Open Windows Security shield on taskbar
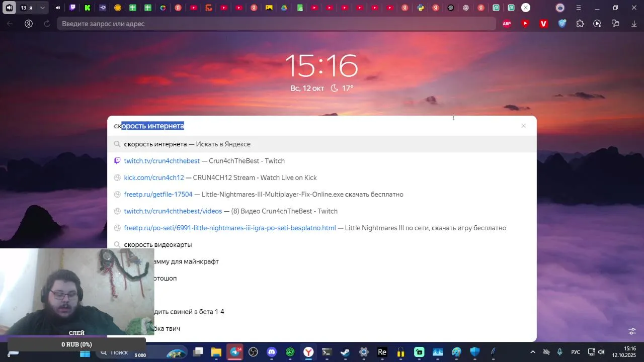644x362 pixels. click(x=474, y=352)
